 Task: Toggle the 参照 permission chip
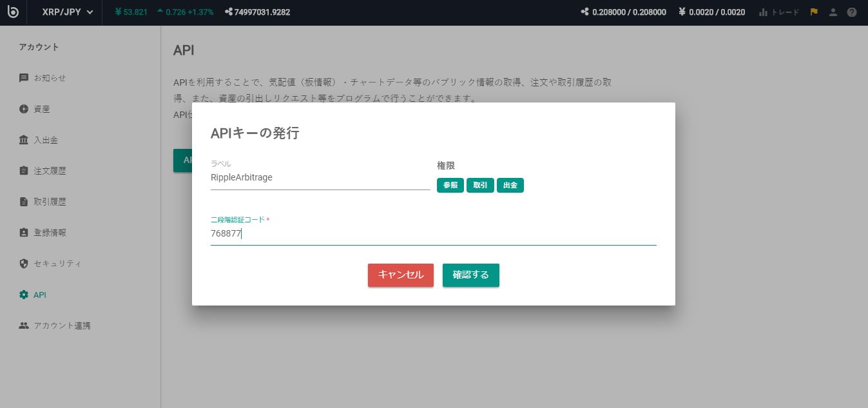[450, 185]
